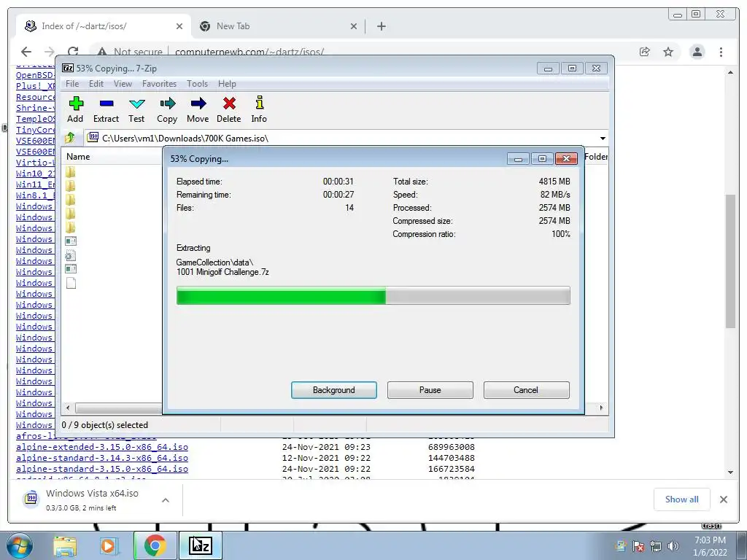Open the Tools menu in 7-Zip
Screen dimensions: 747x560
point(197,84)
